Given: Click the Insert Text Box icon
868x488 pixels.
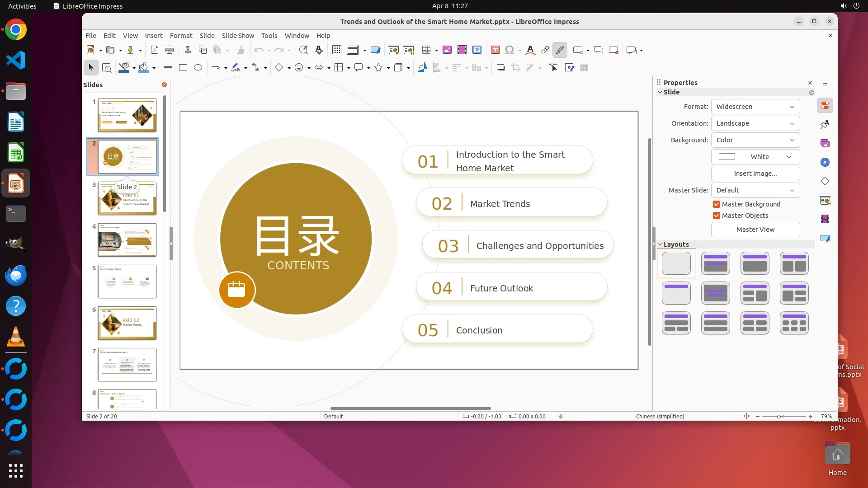Looking at the screenshot, I should pyautogui.click(x=495, y=50).
